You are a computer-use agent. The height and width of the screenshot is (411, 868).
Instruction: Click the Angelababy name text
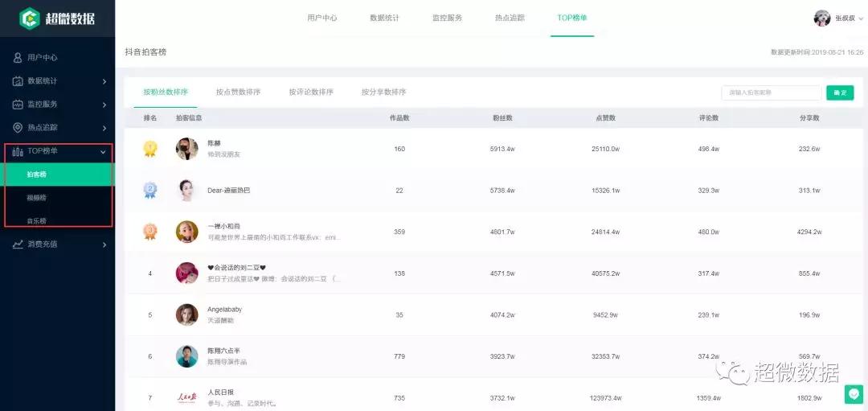tap(225, 309)
